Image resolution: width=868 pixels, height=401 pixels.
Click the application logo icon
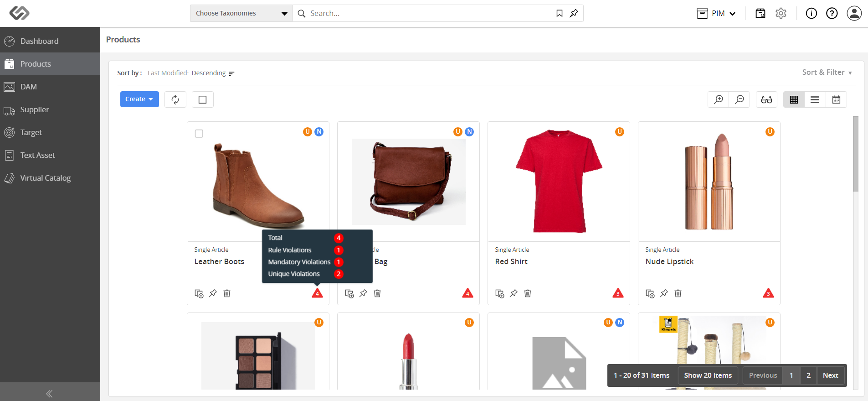[x=20, y=13]
